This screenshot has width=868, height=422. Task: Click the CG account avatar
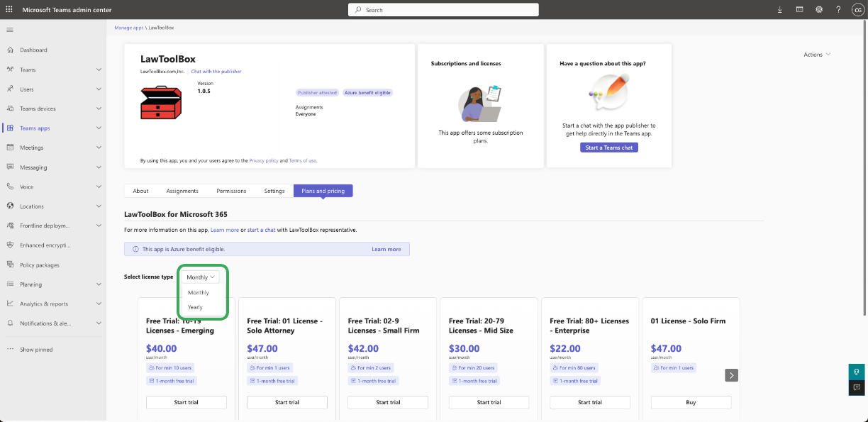click(x=857, y=10)
